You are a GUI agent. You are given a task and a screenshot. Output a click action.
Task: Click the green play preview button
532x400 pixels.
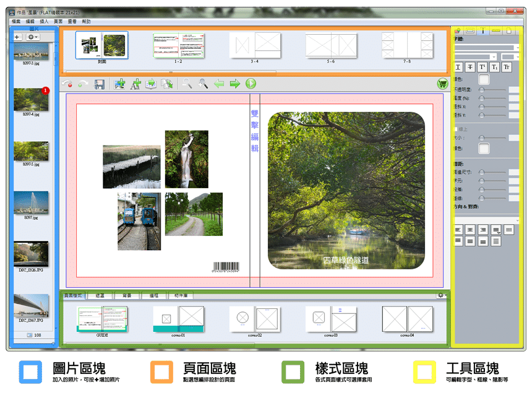click(251, 84)
